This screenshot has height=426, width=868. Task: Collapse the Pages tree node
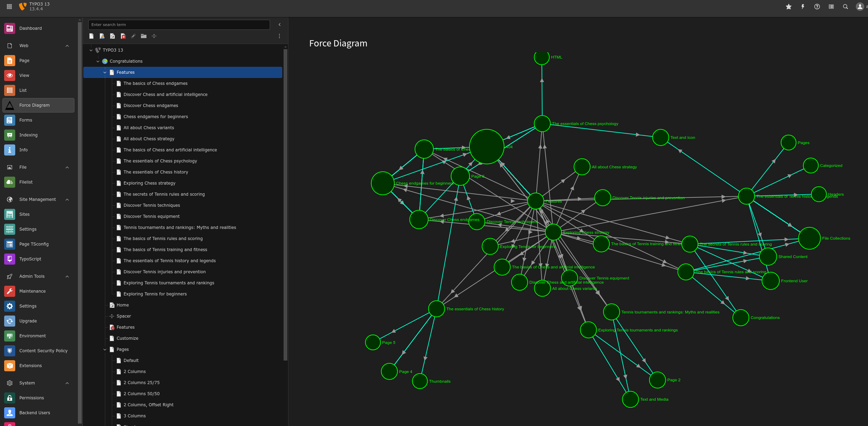[x=105, y=349]
